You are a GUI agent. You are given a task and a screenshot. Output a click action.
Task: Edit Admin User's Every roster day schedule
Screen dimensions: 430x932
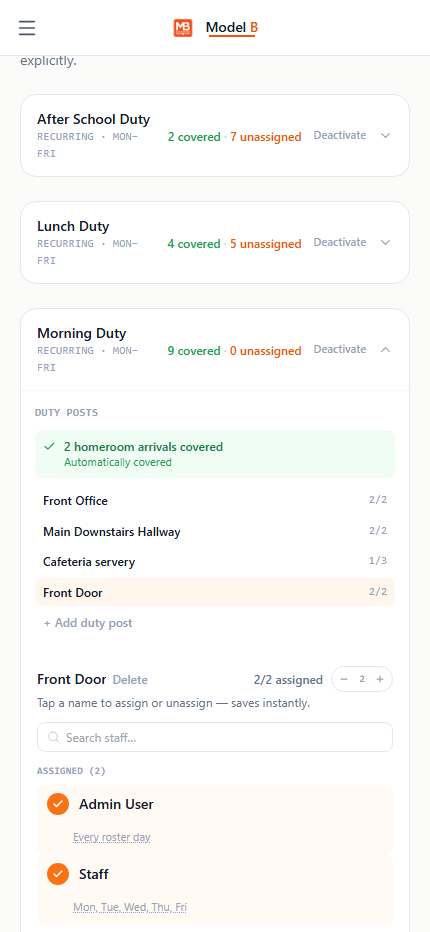click(x=112, y=837)
